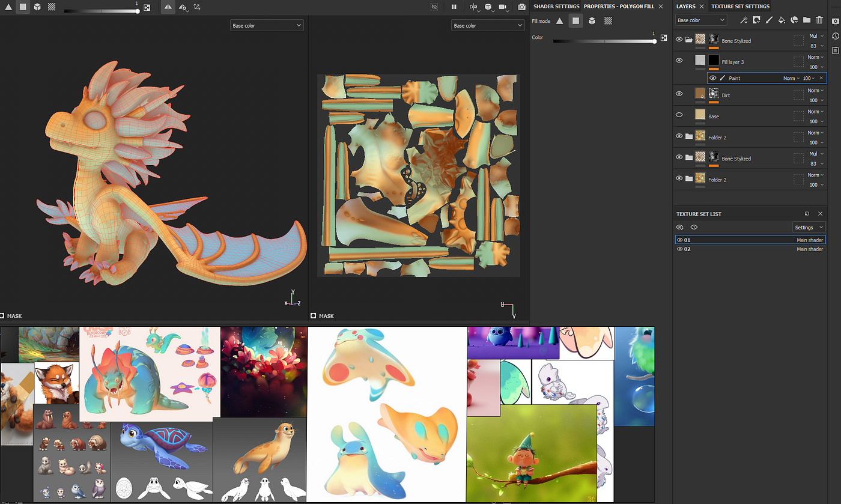Image resolution: width=841 pixels, height=504 pixels.
Task: Open the Paint effect Norm blend dropdown
Action: coord(791,78)
